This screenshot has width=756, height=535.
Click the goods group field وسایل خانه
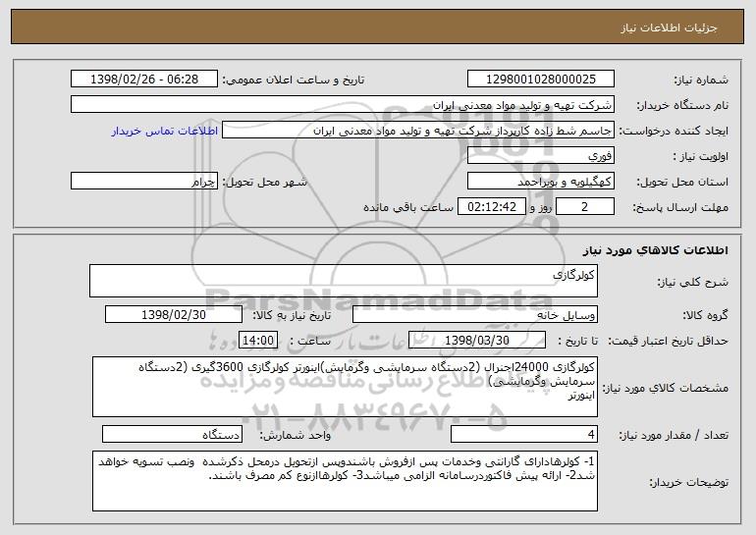click(475, 314)
